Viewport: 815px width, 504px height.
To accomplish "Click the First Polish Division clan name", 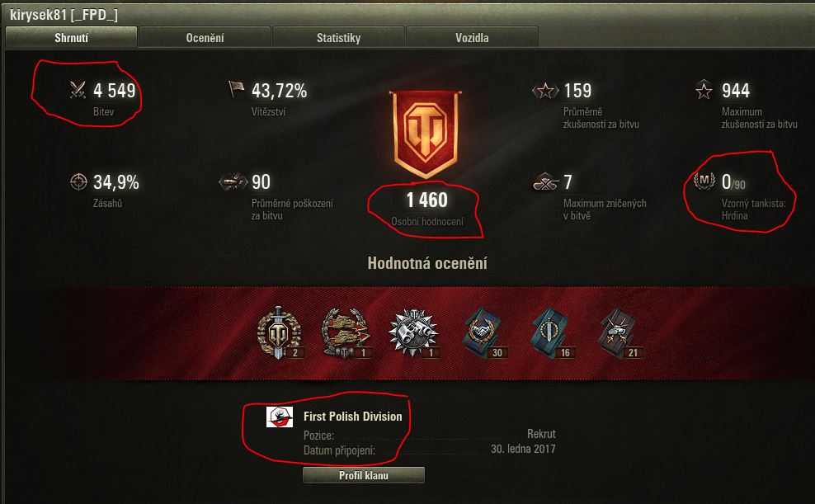I will coord(352,417).
